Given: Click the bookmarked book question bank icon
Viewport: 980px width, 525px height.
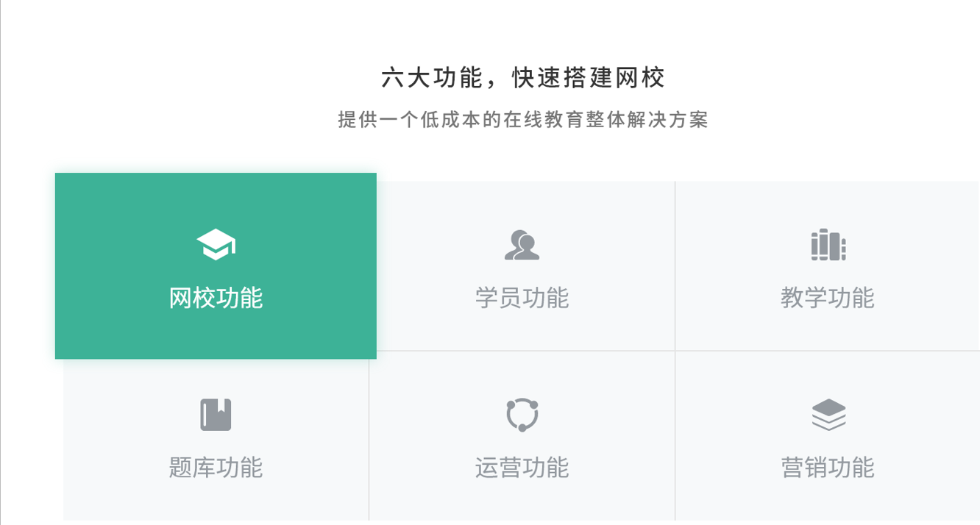Looking at the screenshot, I should point(216,415).
